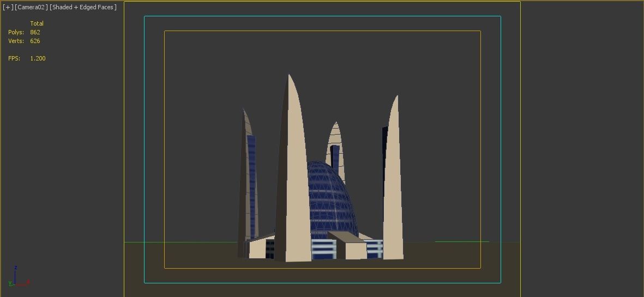
Task: Select the tallest beige spire in front
Action: pyautogui.click(x=293, y=168)
